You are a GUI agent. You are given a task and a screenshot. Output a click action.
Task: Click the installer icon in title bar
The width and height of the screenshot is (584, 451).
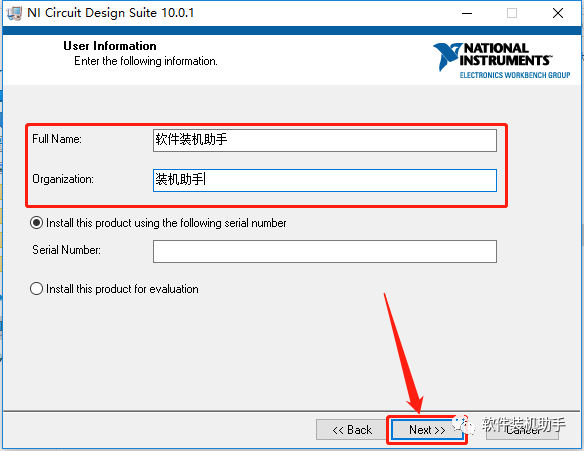pyautogui.click(x=14, y=13)
